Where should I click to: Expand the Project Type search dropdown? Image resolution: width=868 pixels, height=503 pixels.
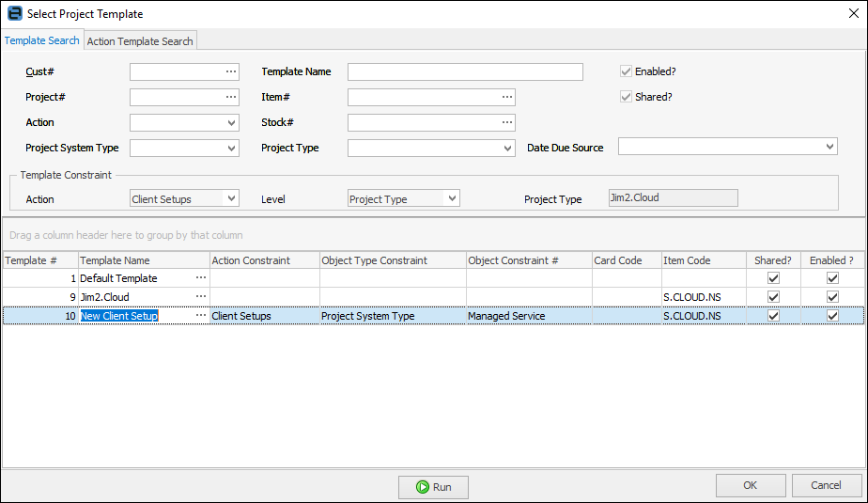coord(507,148)
